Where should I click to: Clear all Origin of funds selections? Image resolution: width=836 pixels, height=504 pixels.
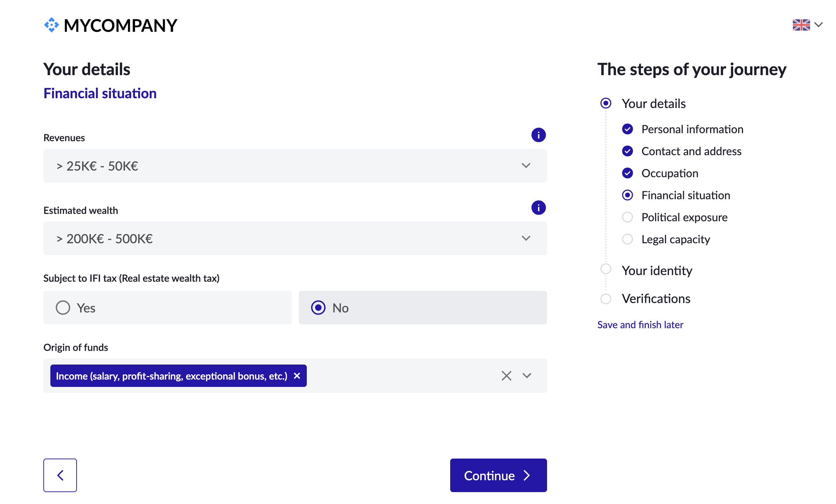[506, 376]
